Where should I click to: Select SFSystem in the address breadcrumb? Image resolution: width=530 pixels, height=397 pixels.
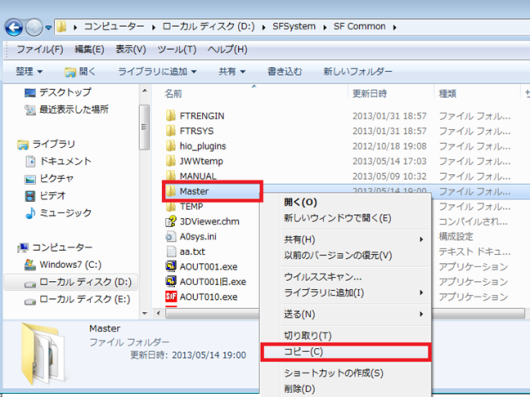(x=294, y=26)
